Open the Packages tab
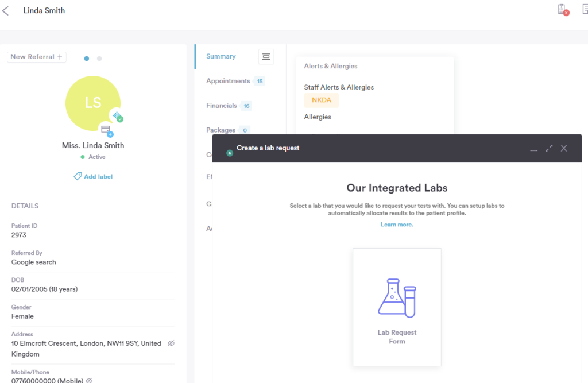The image size is (588, 383). [220, 130]
